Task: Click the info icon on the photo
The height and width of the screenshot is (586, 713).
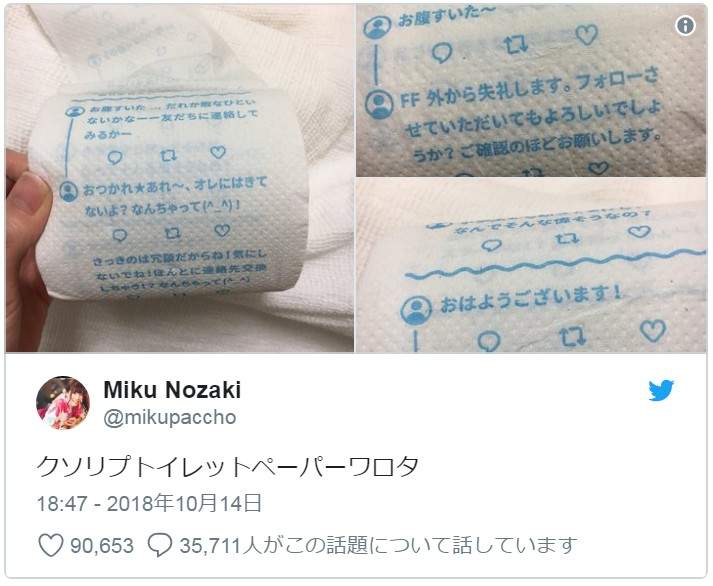Action: (x=685, y=25)
